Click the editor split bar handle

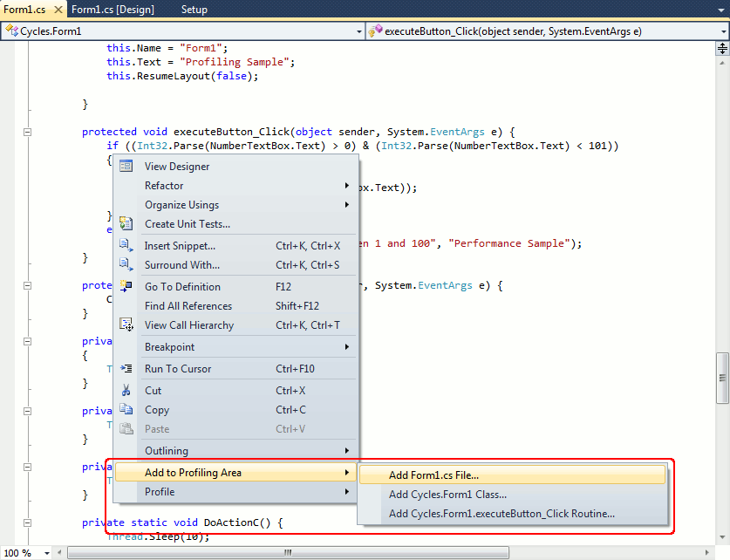722,48
